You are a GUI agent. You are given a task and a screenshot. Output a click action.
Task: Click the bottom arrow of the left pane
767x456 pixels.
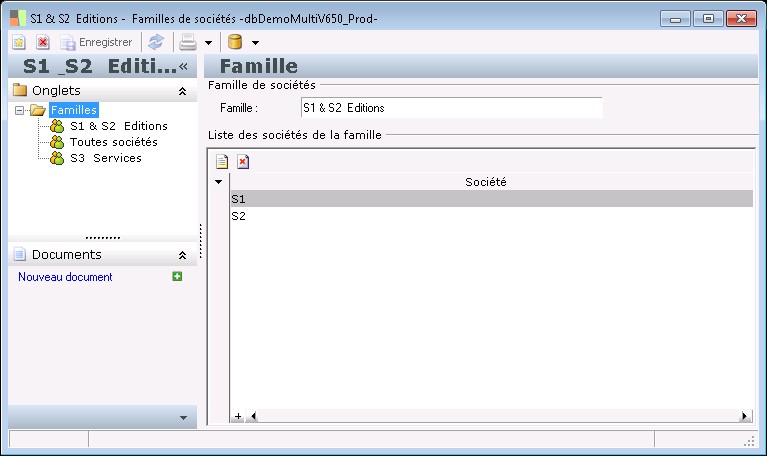[x=183, y=418]
